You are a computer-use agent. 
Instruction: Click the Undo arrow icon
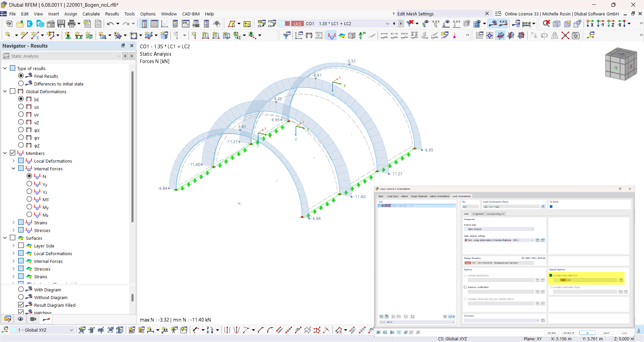click(x=110, y=24)
